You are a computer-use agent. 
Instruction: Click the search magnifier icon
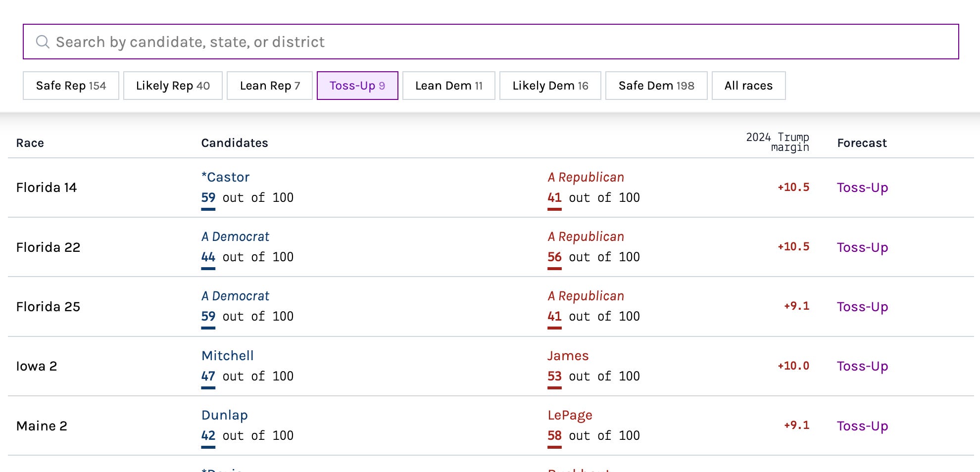tap(43, 42)
